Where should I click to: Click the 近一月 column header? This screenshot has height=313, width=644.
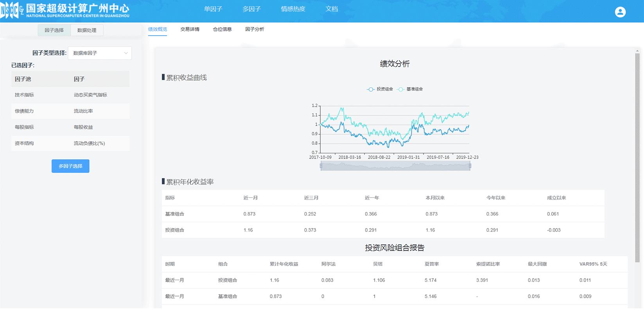[251, 198]
